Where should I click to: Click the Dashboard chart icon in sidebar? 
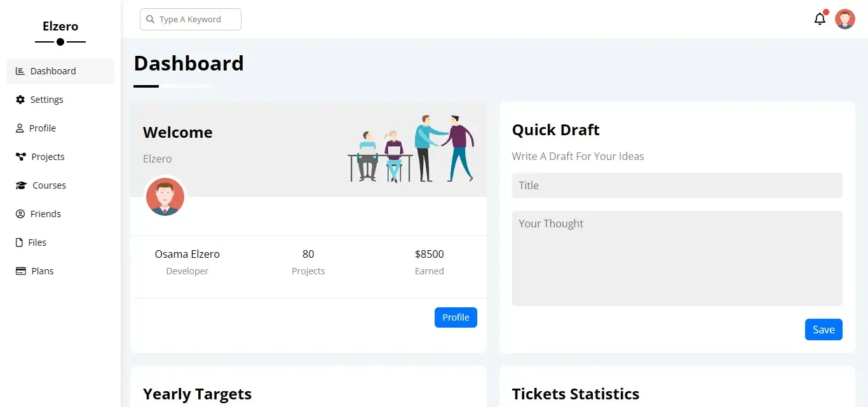pos(20,71)
